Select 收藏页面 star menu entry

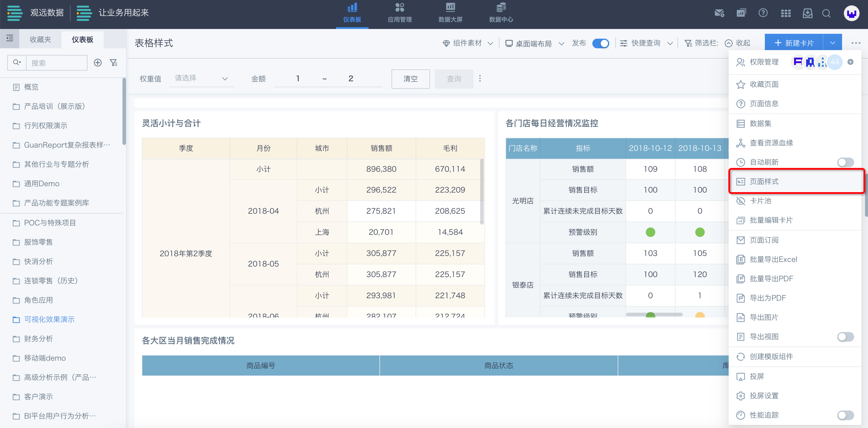[795, 84]
